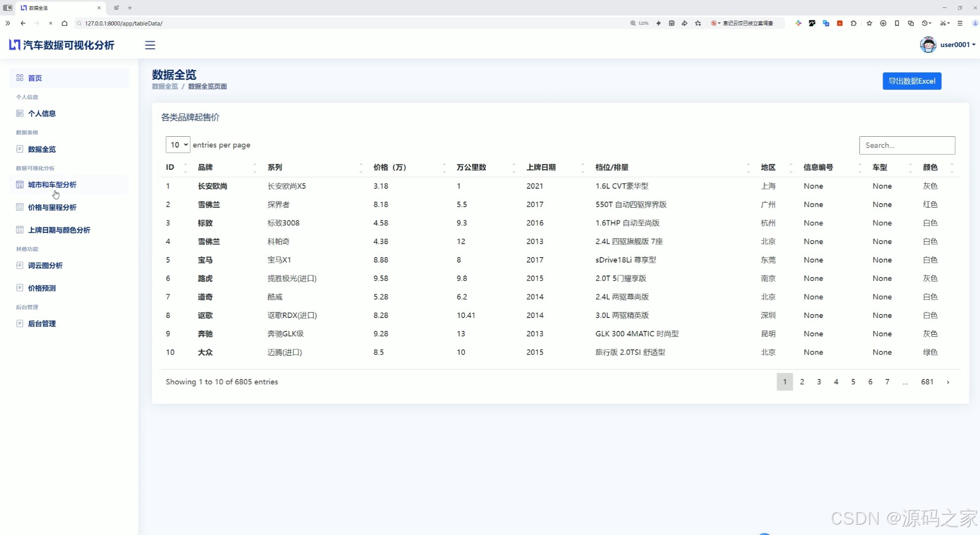
Task: Click the hamburger sidebar toggle icon
Action: click(x=150, y=45)
